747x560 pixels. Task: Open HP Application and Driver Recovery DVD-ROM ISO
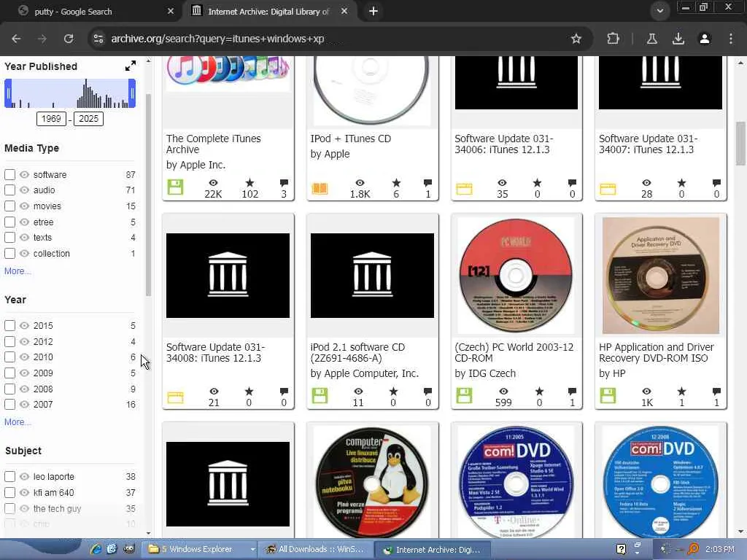[x=656, y=352]
